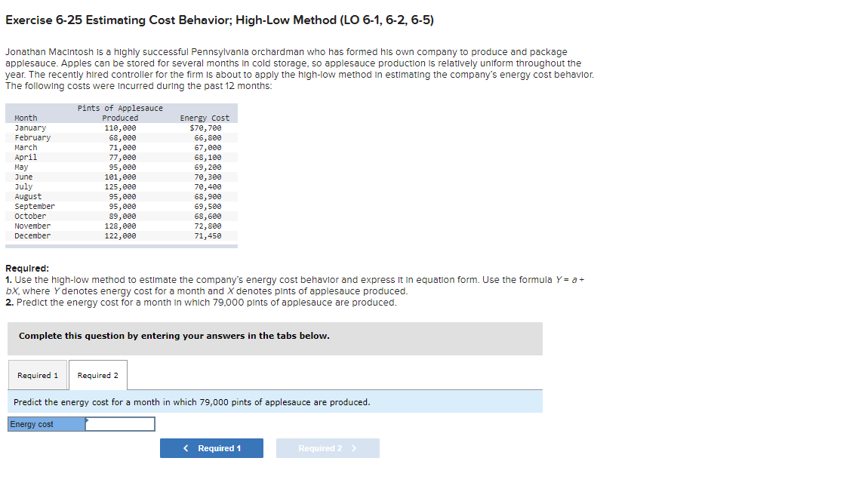Click the September energy cost 69,500
Image resolution: width=868 pixels, height=498 pixels.
click(208, 207)
